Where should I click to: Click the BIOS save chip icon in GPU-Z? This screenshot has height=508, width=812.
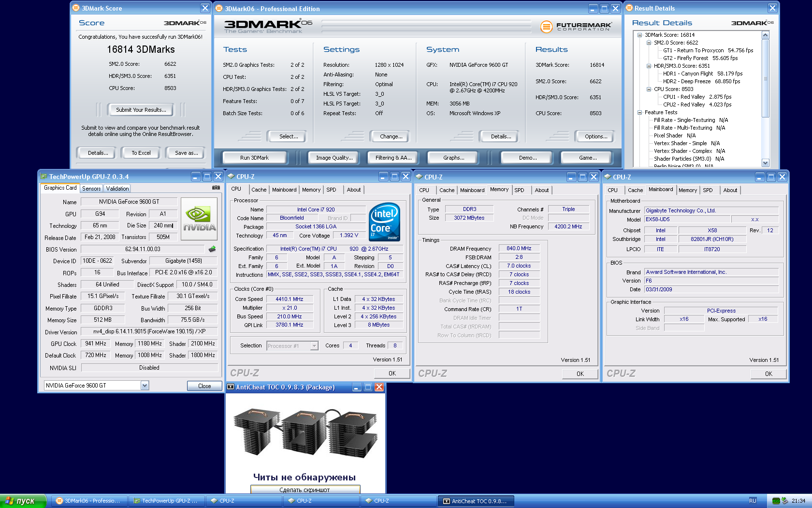tap(212, 249)
